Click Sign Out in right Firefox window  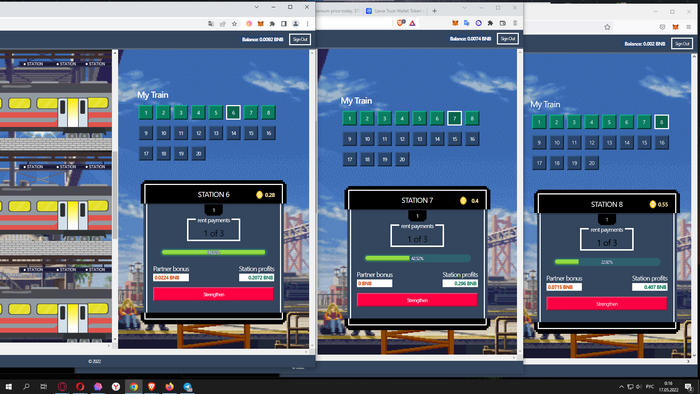click(682, 44)
